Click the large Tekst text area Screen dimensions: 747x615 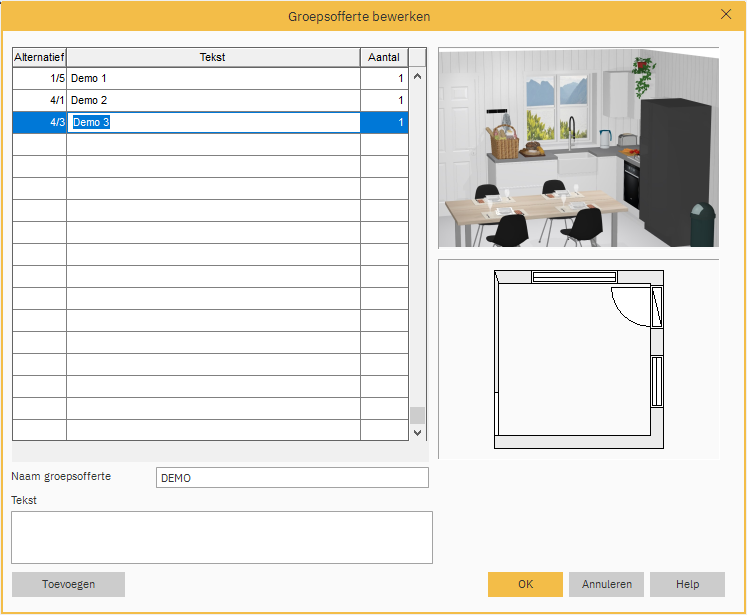221,537
